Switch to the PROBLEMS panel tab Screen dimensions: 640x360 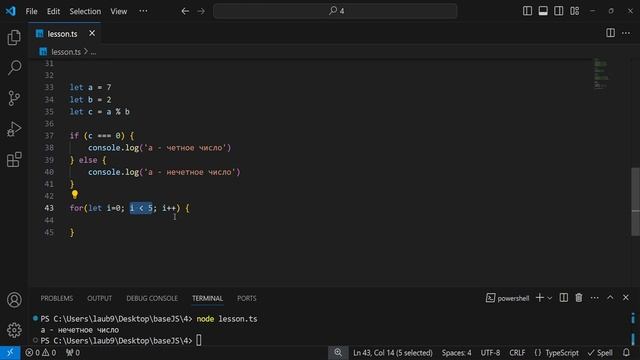click(x=57, y=298)
